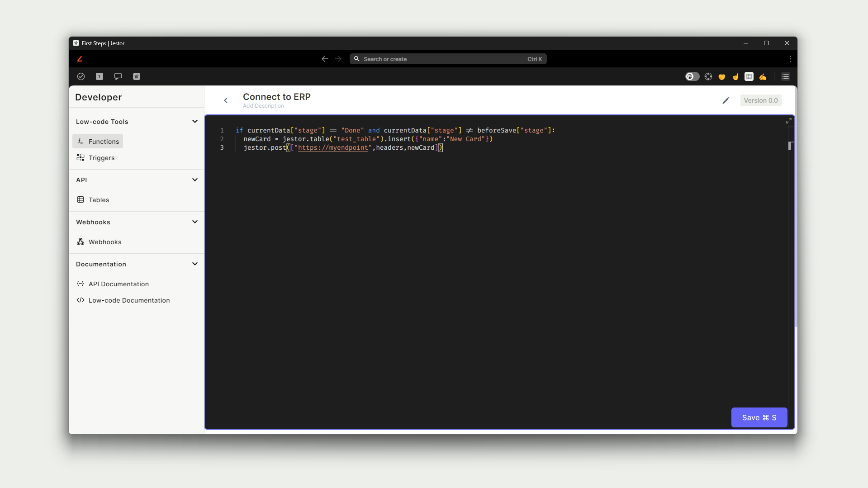Click line number 1 in editor

222,130
